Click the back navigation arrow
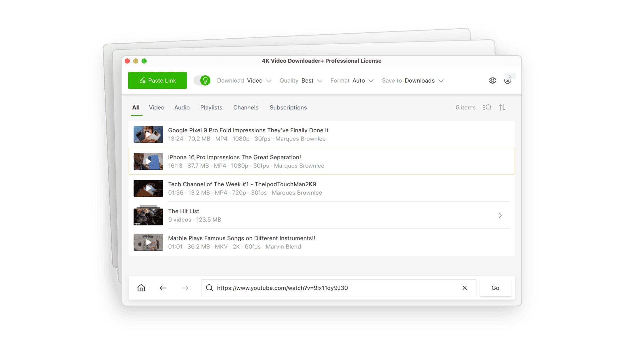644x362 pixels. click(x=163, y=288)
